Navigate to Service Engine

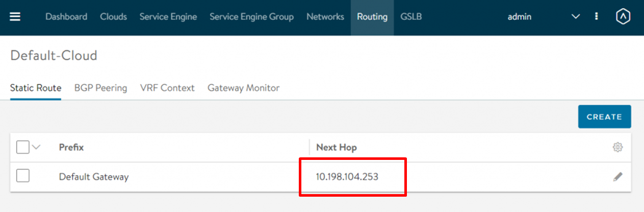pyautogui.click(x=168, y=17)
